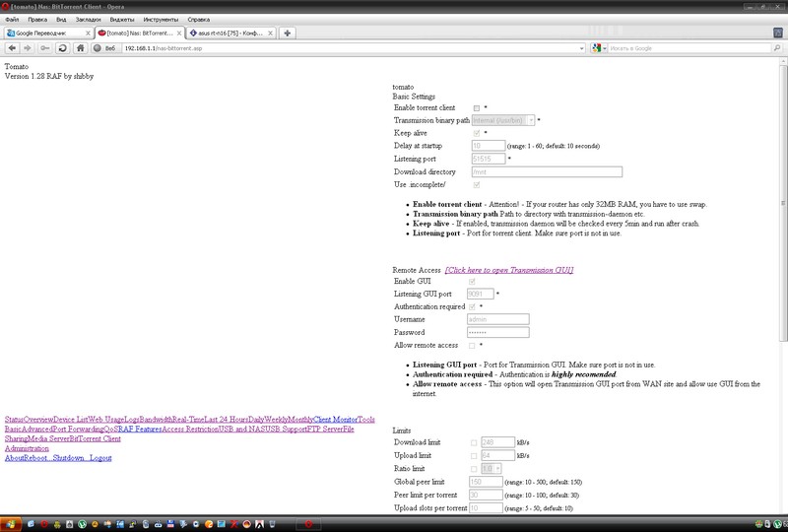Viewport: 788px width, 532px height.
Task: Open the Правка menu
Action: coord(37,20)
